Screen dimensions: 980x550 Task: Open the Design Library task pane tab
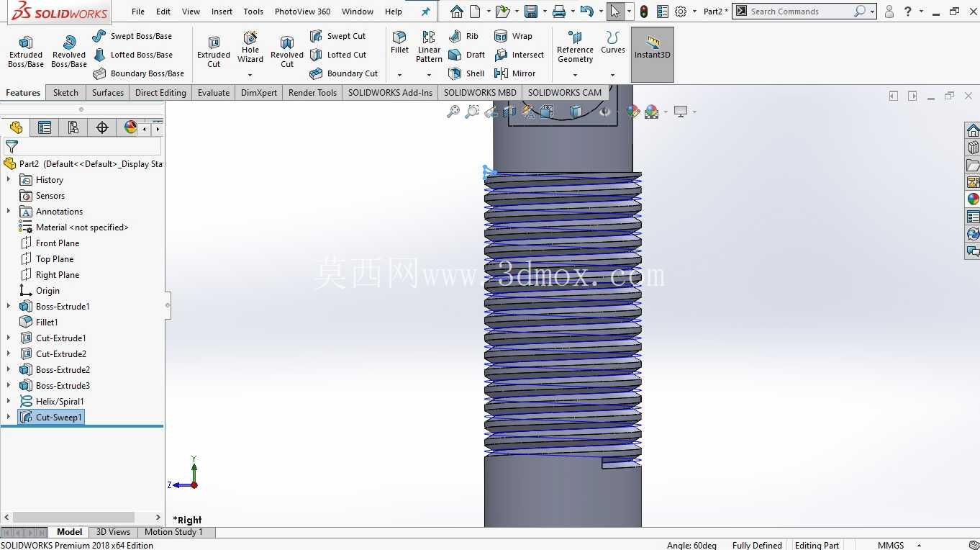point(973,148)
